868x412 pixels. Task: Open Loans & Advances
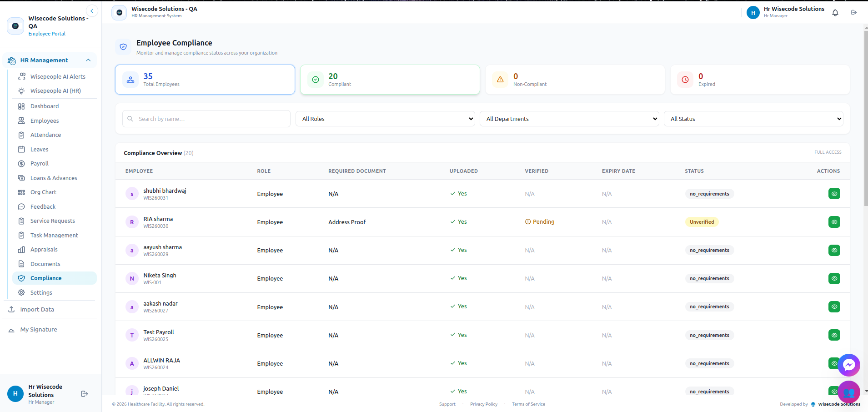(x=55, y=178)
